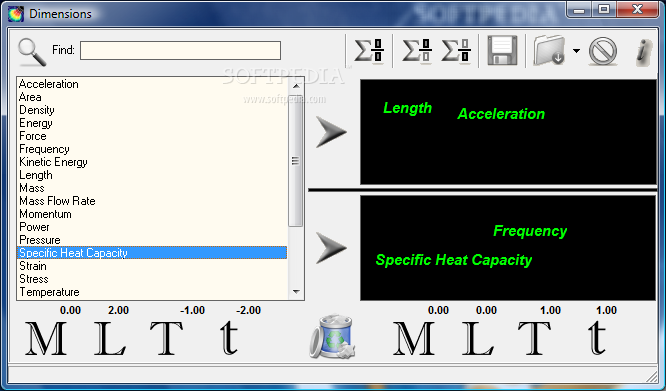Click the first sigma fraction toolbar icon
The height and width of the screenshot is (391, 666).
pyautogui.click(x=369, y=51)
